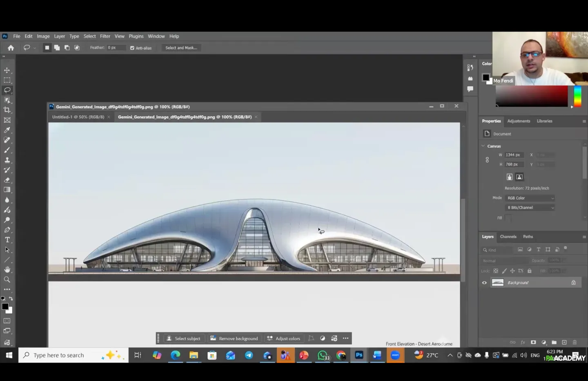Open the 8 Bits/Channel dropdown
The height and width of the screenshot is (381, 588).
tap(530, 208)
